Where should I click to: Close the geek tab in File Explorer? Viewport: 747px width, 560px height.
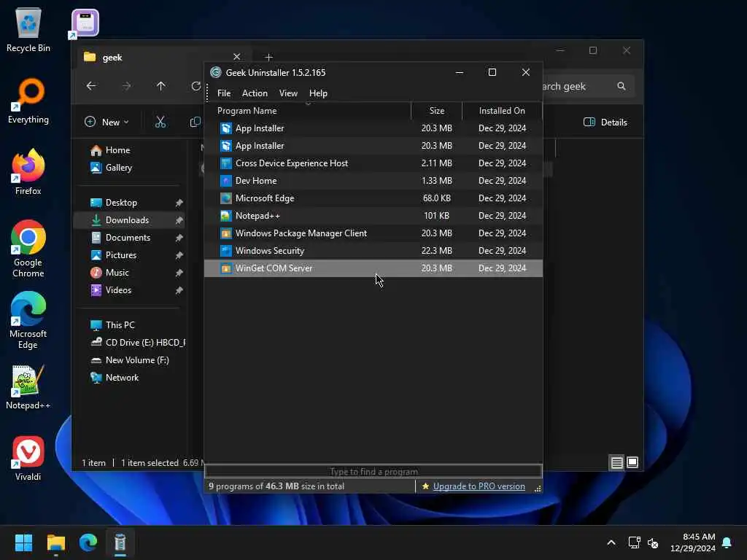click(237, 57)
